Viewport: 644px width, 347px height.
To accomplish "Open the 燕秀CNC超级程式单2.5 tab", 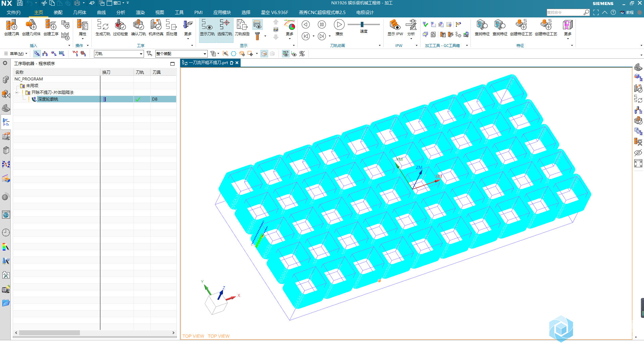I will (x=322, y=12).
